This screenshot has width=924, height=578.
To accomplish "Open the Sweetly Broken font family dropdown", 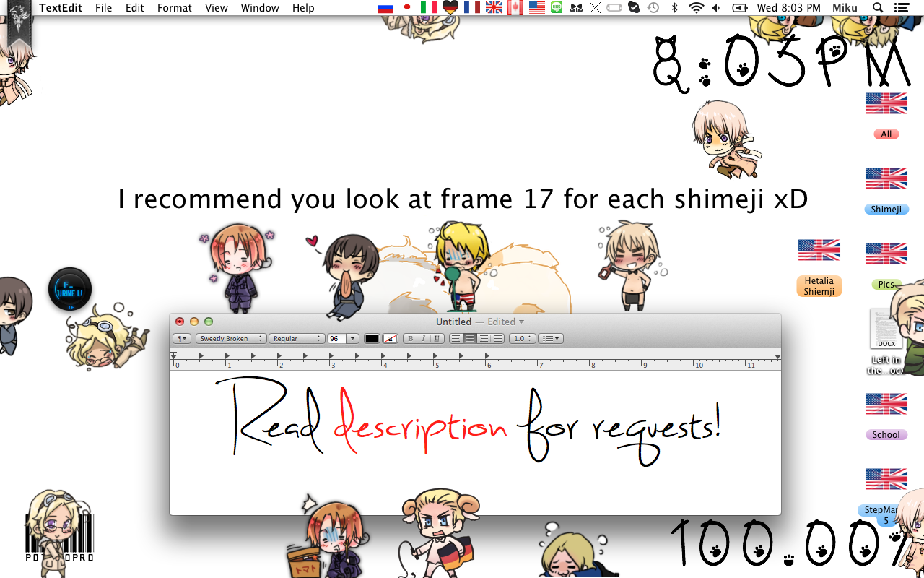I will point(231,338).
